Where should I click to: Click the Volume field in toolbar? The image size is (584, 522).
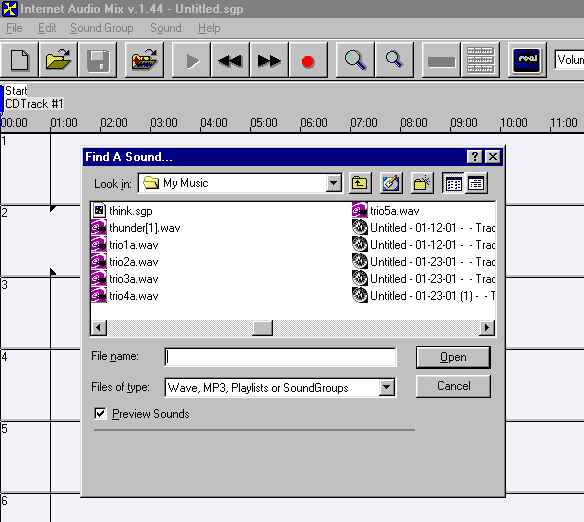pos(569,60)
